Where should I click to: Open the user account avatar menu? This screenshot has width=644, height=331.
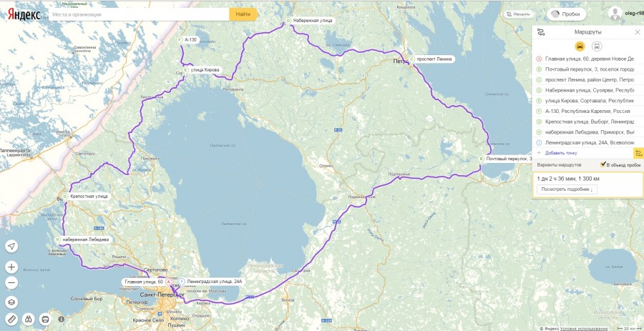pyautogui.click(x=615, y=14)
